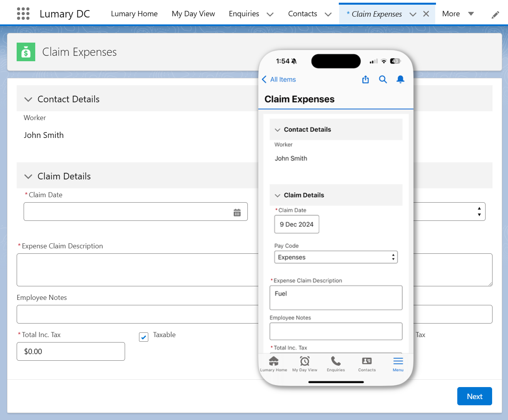The width and height of the screenshot is (508, 420).
Task: Click the pencil edit icon top right
Action: pos(495,14)
